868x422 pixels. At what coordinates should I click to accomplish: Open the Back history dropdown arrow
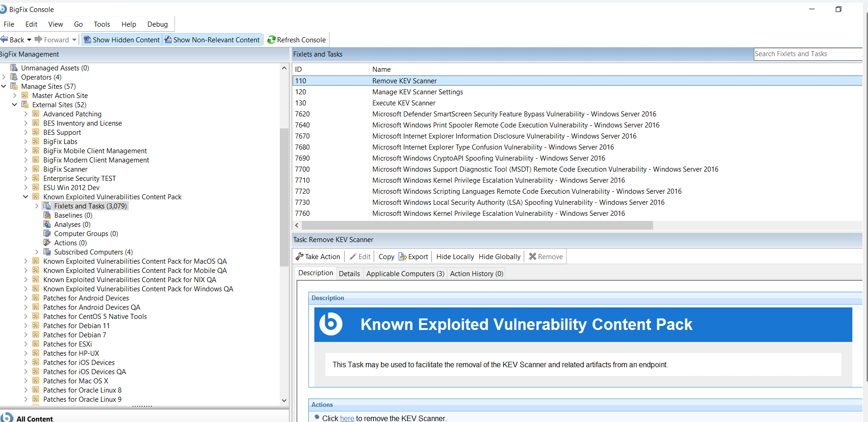point(29,40)
